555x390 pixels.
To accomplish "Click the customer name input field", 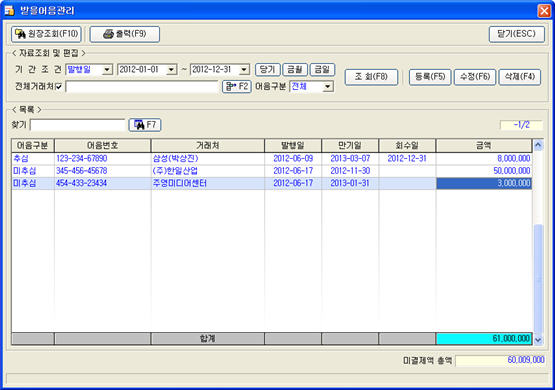I will pos(142,87).
